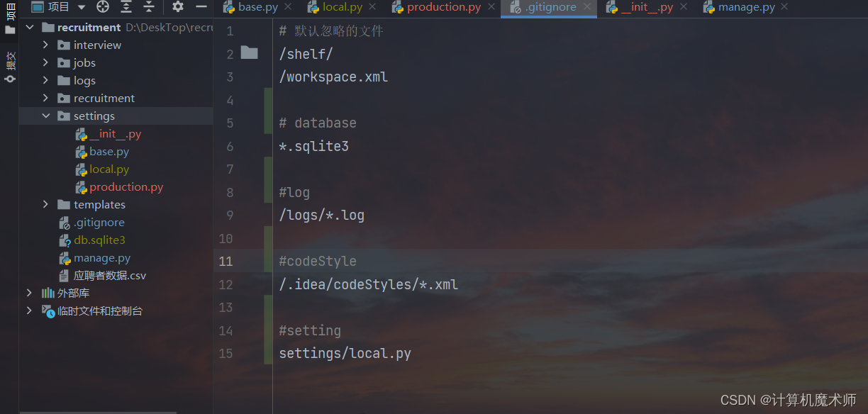Expand 临时文件和控制台 node
Image resolution: width=868 pixels, height=414 pixels.
click(x=29, y=310)
